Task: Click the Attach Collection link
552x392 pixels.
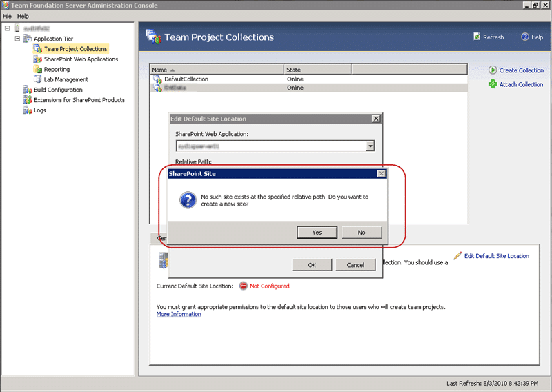Action: (521, 84)
